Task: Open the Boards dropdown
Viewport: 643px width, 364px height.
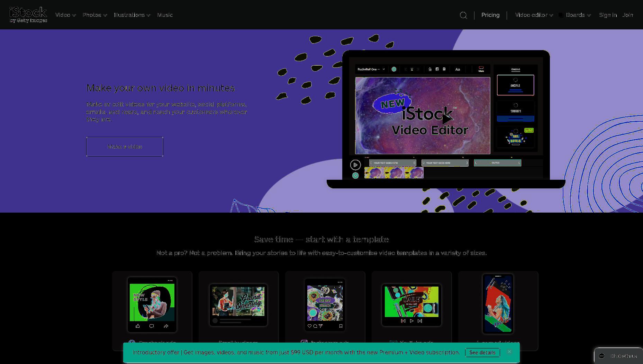Action: tap(575, 15)
